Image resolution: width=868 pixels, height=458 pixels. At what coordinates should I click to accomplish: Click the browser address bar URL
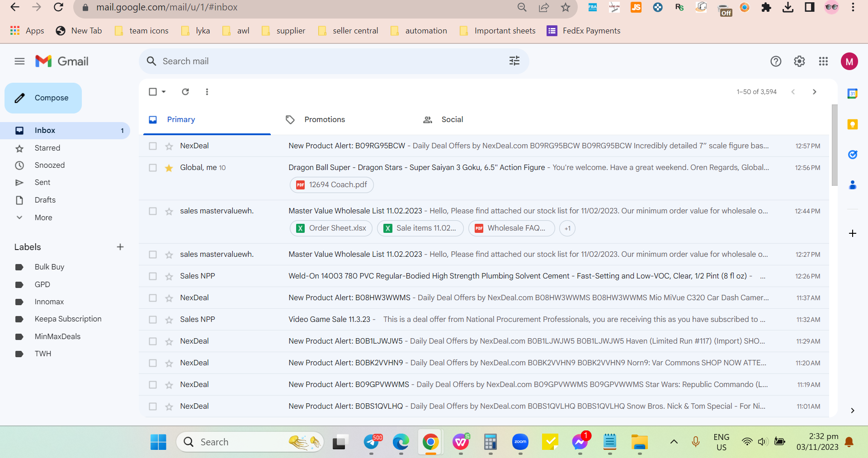click(167, 7)
